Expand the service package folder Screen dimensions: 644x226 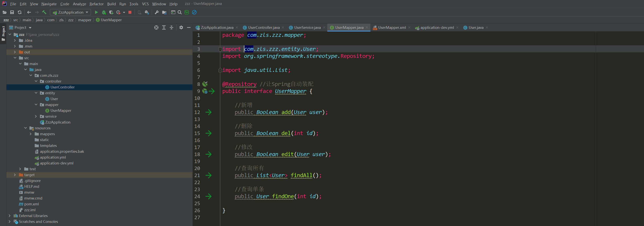(36, 117)
